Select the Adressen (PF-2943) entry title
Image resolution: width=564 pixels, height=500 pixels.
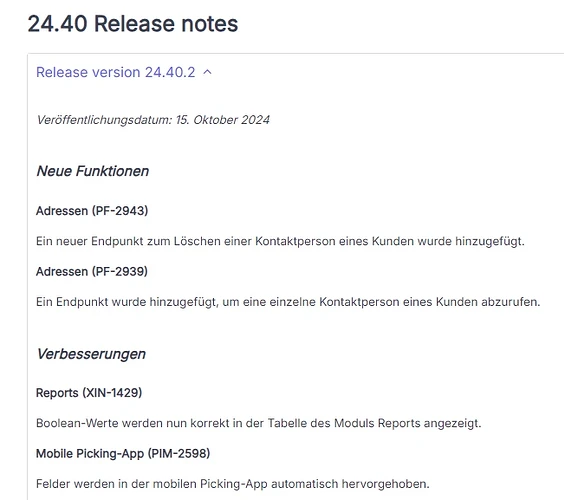[x=92, y=210]
